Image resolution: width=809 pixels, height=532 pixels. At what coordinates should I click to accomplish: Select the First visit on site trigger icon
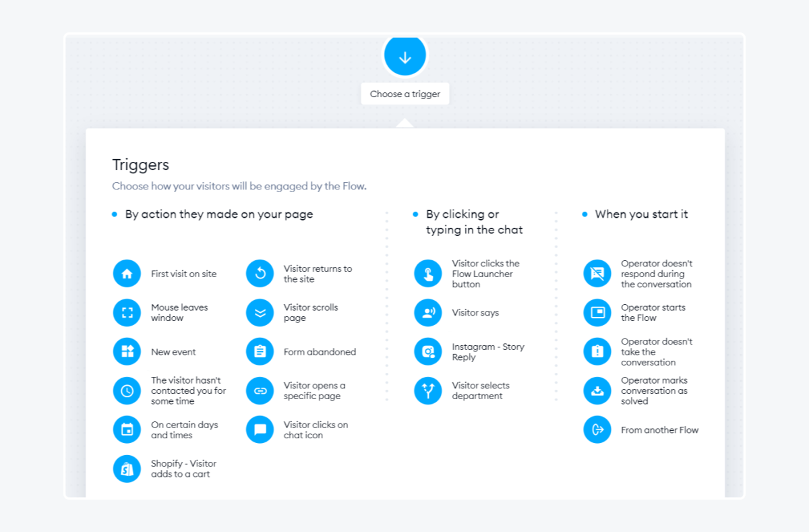pyautogui.click(x=127, y=273)
